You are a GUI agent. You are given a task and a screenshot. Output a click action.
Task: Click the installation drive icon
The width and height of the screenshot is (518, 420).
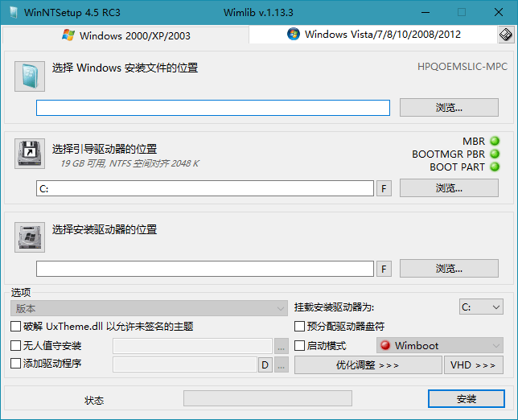click(x=30, y=237)
